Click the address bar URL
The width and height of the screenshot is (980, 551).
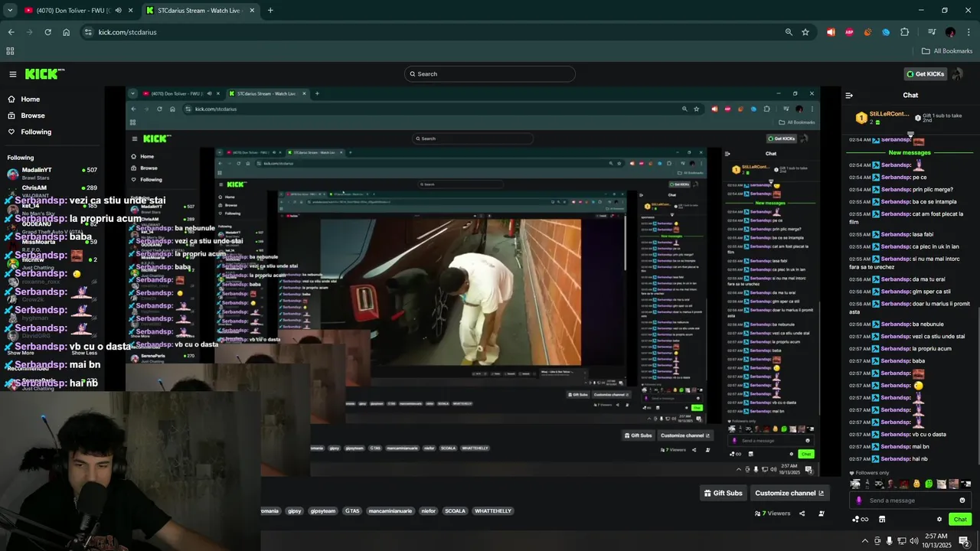(127, 32)
